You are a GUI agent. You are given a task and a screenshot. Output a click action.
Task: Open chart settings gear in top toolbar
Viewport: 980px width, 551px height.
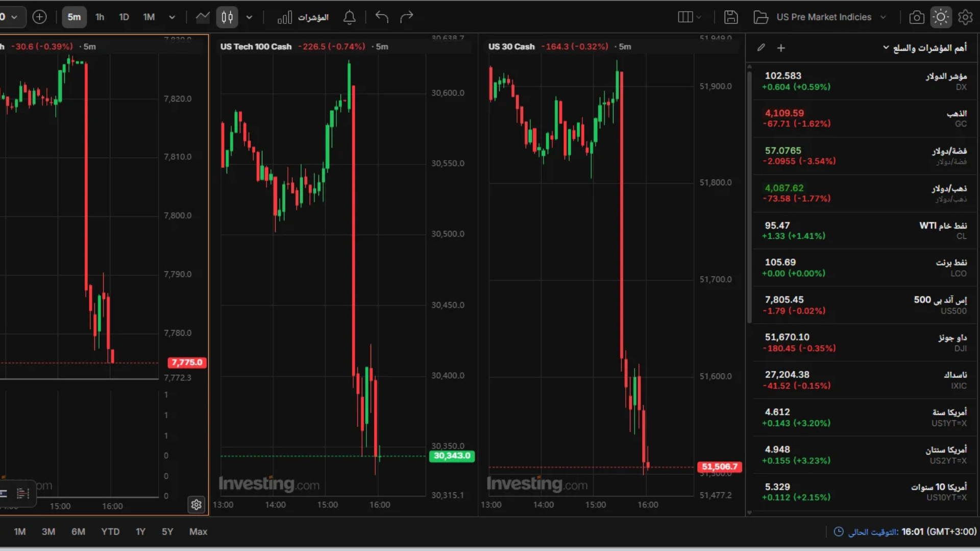[x=965, y=17]
